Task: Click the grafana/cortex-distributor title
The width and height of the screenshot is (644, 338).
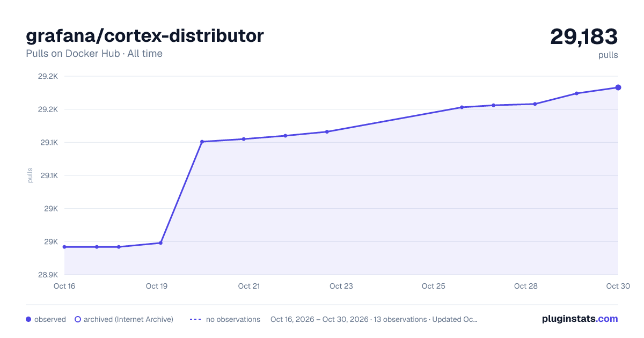Action: pyautogui.click(x=145, y=36)
